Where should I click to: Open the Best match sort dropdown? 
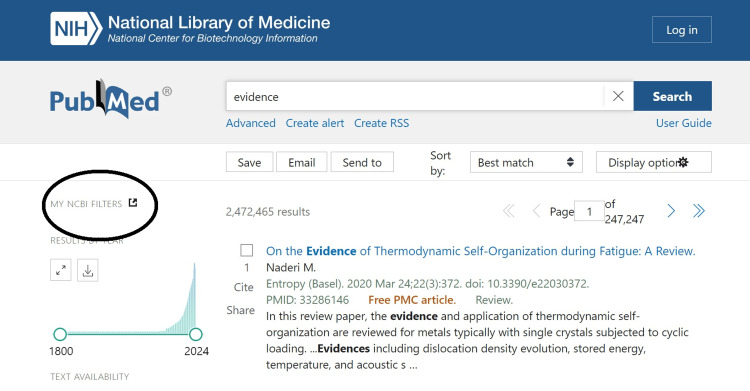526,162
